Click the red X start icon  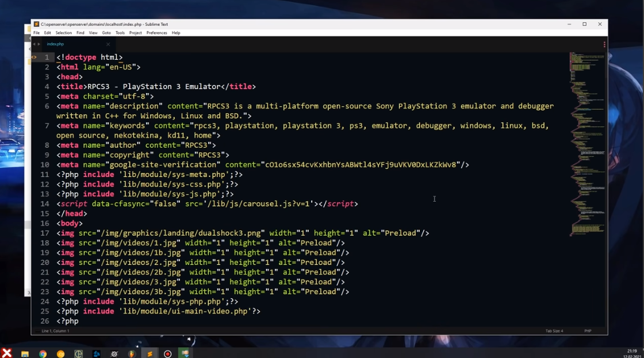[7, 353]
